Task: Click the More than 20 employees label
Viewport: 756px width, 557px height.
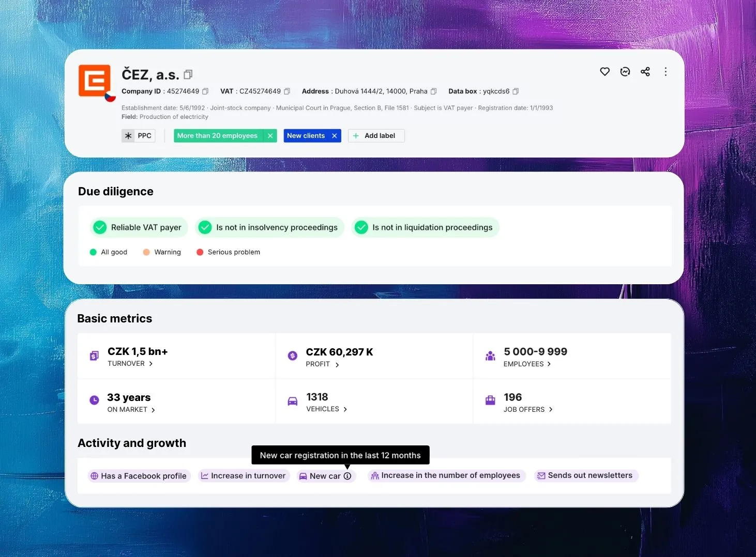Action: [217, 136]
